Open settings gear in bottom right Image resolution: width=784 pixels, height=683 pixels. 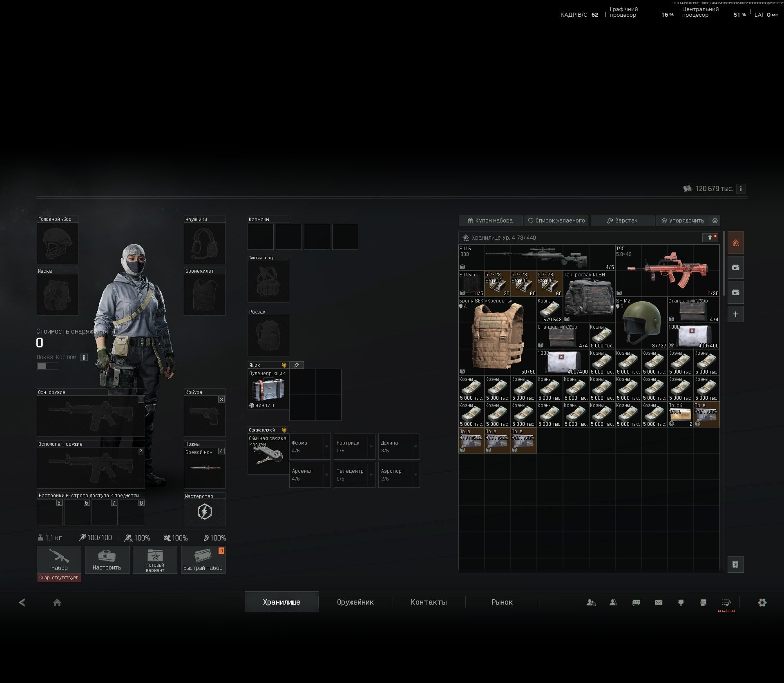coord(762,603)
